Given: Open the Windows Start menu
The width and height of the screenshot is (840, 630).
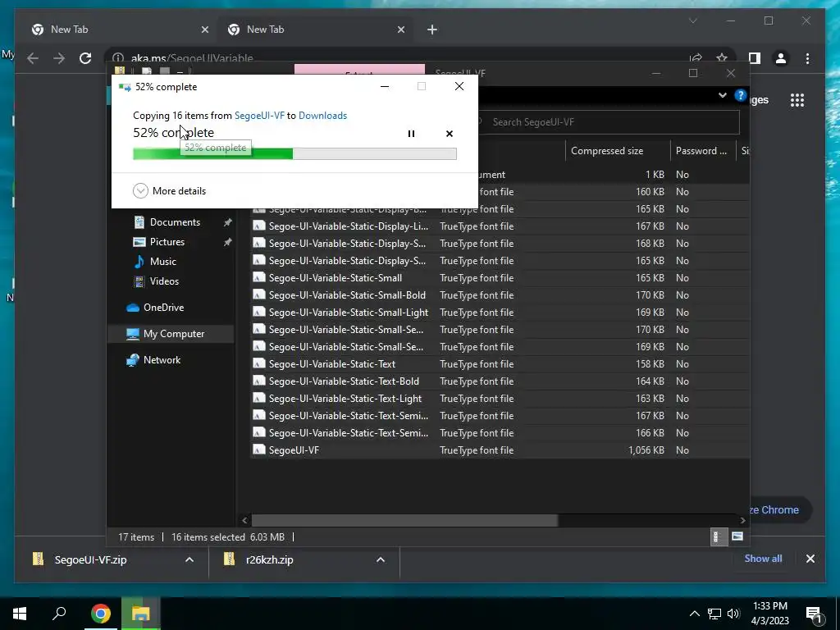Looking at the screenshot, I should [20, 614].
